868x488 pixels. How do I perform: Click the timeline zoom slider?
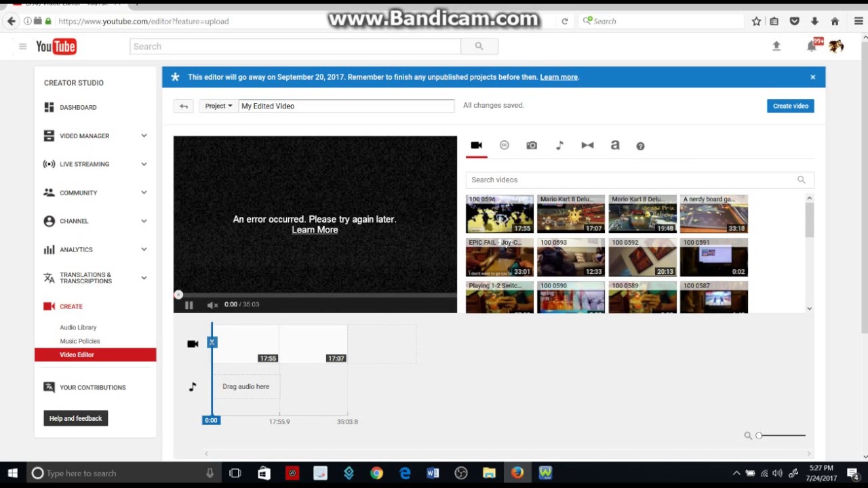click(781, 435)
